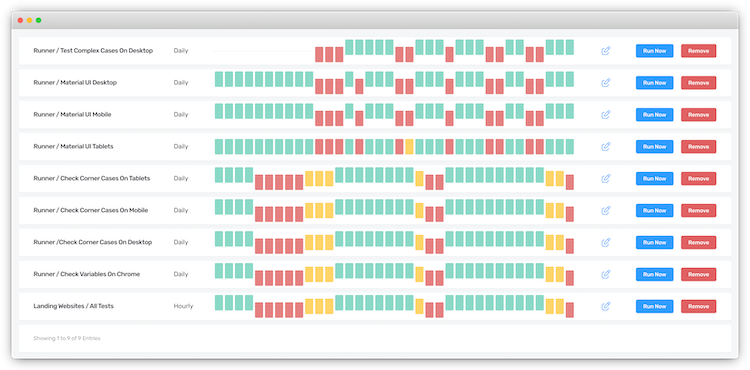The image size is (750, 370).
Task: Run Landing Websites / All Tests now
Action: point(654,306)
